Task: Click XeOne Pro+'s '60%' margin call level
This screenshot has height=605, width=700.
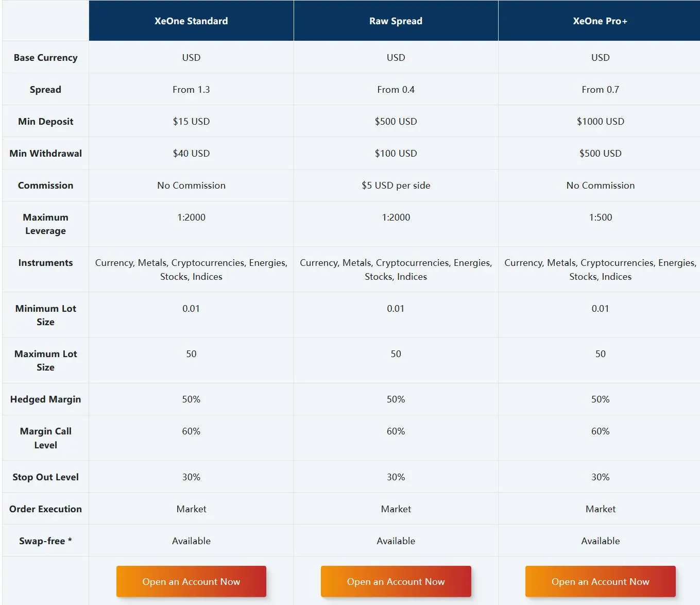Action: [600, 431]
